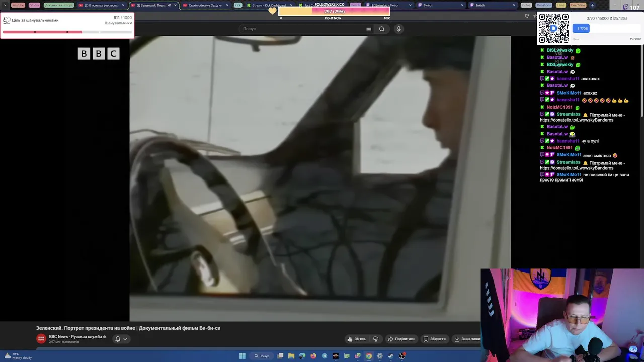
Task: Open the weather widget Mostly cloudy
Action: [x=18, y=356]
